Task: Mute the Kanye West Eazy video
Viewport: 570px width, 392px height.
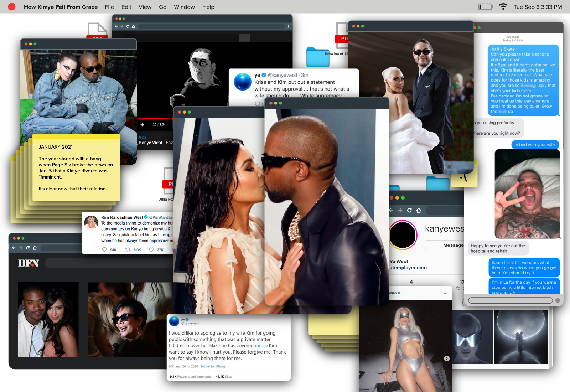Action: (142, 124)
